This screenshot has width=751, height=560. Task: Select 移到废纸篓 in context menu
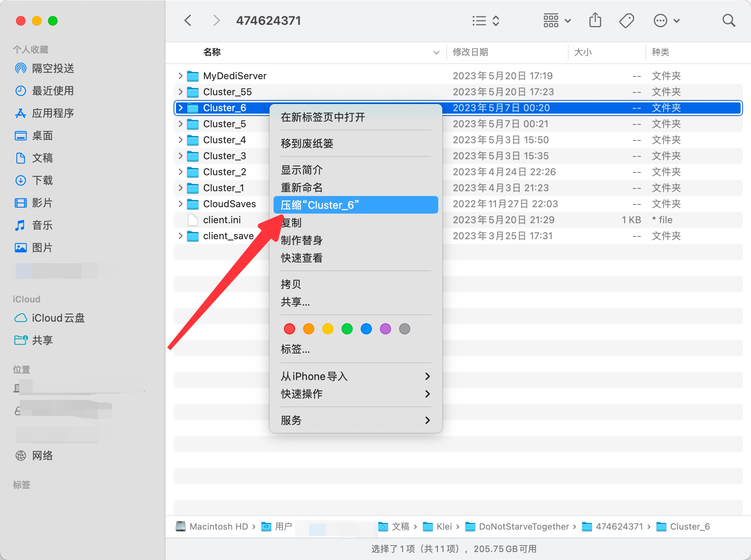[x=307, y=144]
